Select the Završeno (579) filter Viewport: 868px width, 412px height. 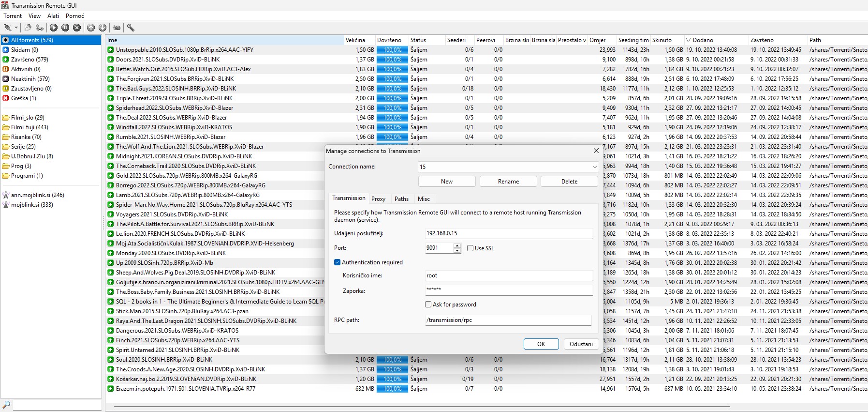click(51, 60)
